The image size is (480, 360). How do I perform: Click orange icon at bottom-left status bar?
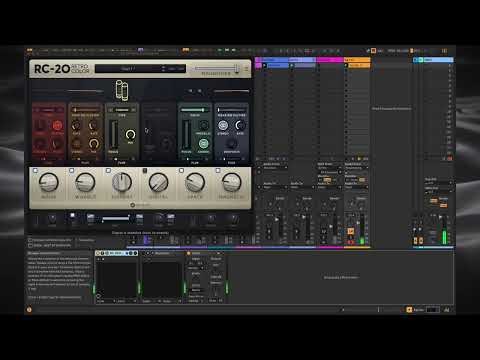point(29,310)
